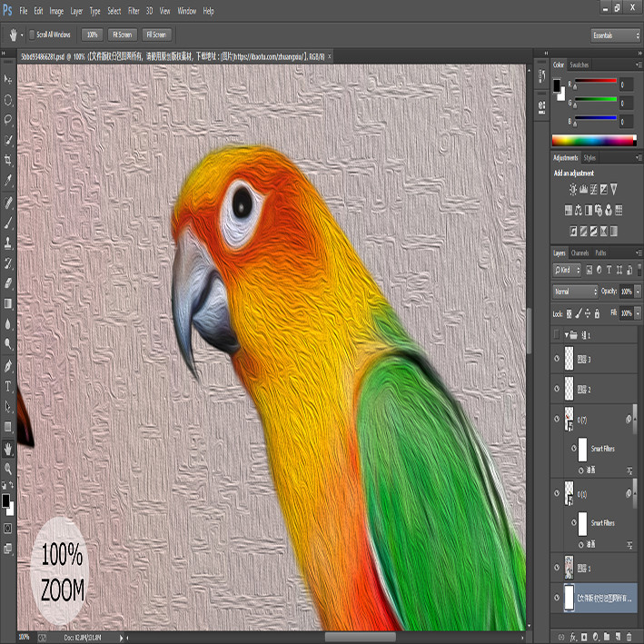Add a Brightness/Contrast adjustment

(x=573, y=189)
